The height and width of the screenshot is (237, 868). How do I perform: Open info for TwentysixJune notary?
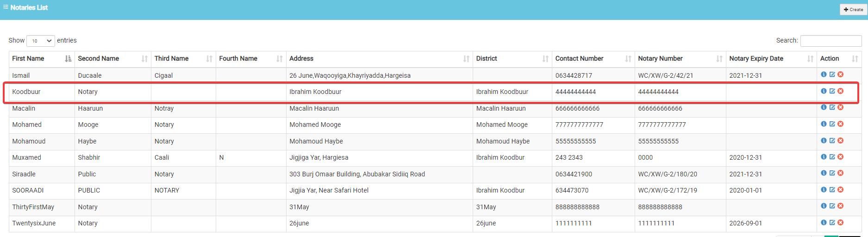click(824, 223)
